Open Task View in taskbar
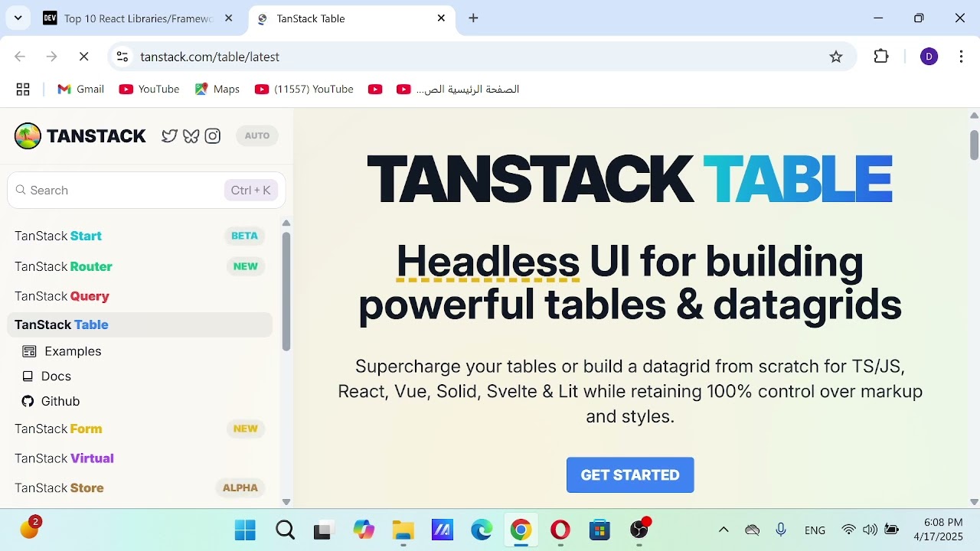 click(324, 530)
